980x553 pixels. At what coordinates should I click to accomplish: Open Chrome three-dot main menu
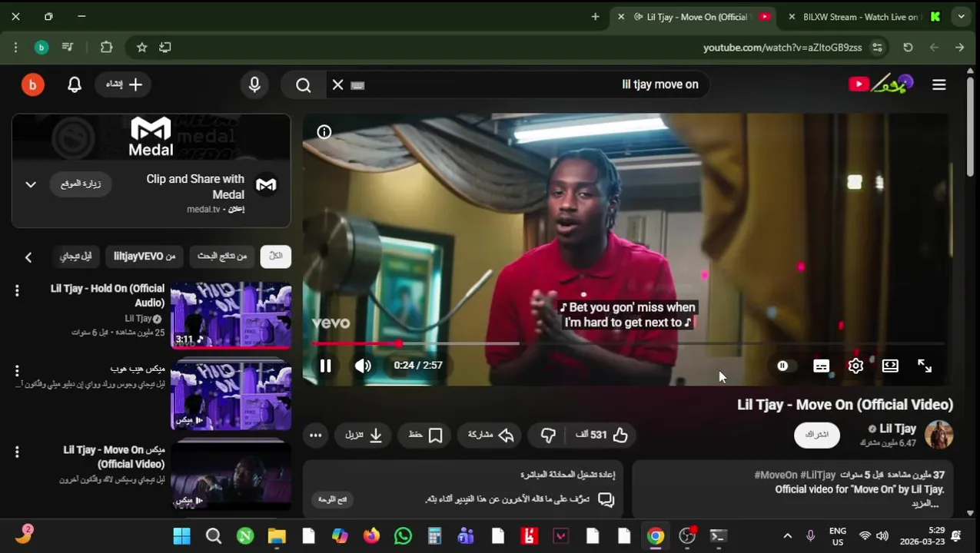tap(15, 47)
